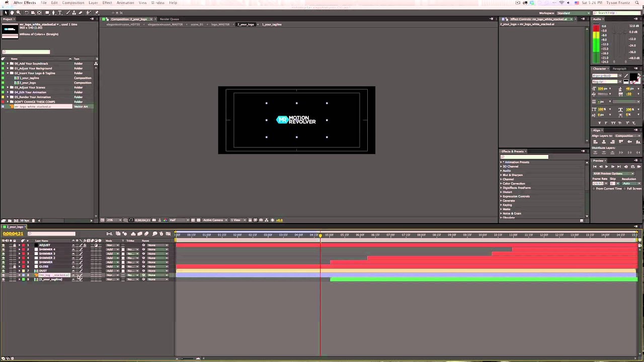
Task: Click the Project panel trash icon
Action: [33, 220]
